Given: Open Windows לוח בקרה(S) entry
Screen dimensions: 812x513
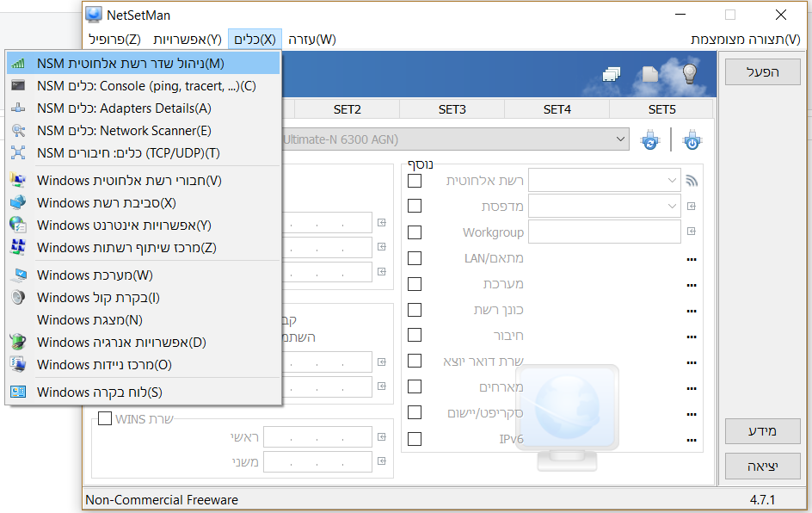Looking at the screenshot, I should click(144, 392).
